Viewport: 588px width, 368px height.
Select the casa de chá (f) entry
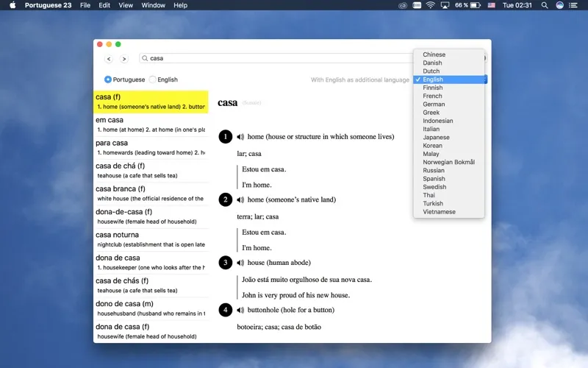[151, 171]
